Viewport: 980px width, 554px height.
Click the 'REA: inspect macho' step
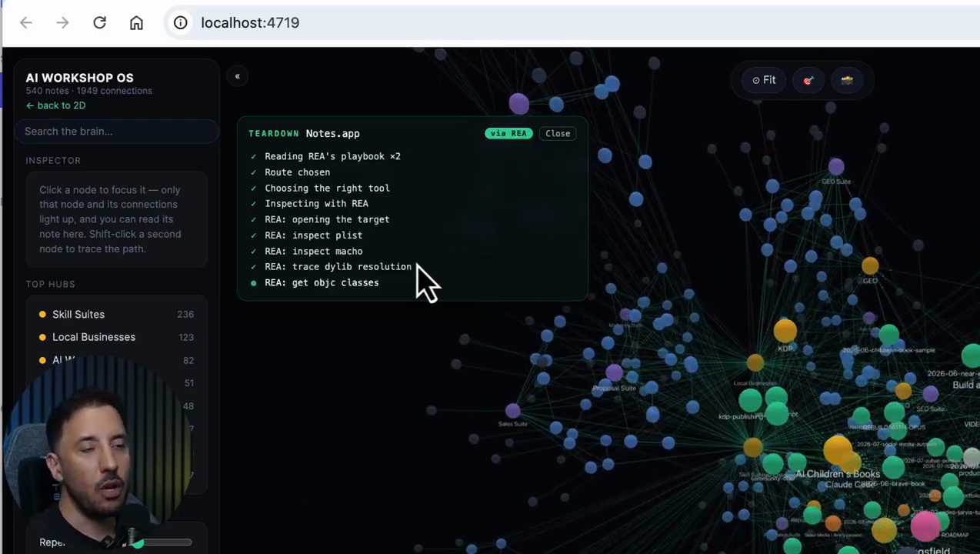(x=313, y=251)
